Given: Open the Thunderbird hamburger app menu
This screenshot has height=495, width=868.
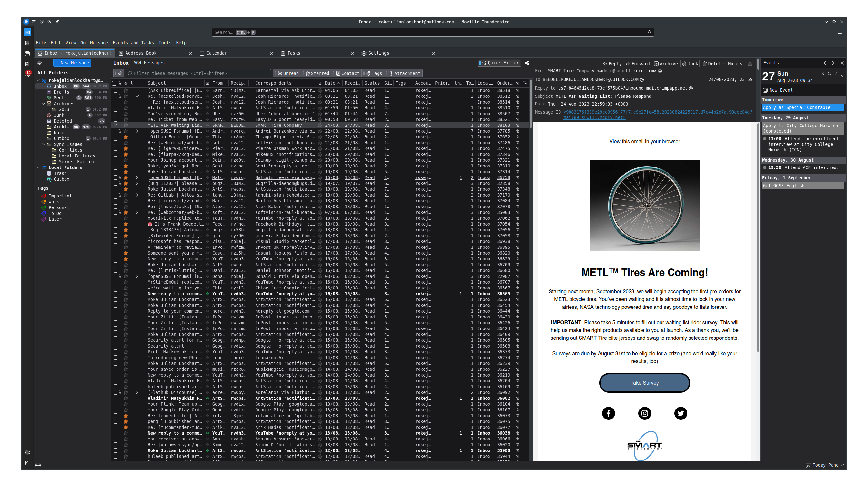Looking at the screenshot, I should tap(840, 32).
